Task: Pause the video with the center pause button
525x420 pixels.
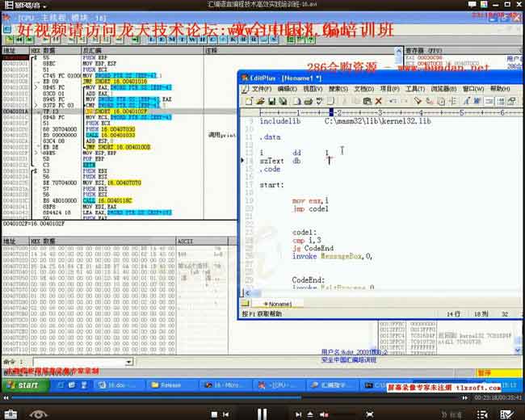Action: [262, 414]
